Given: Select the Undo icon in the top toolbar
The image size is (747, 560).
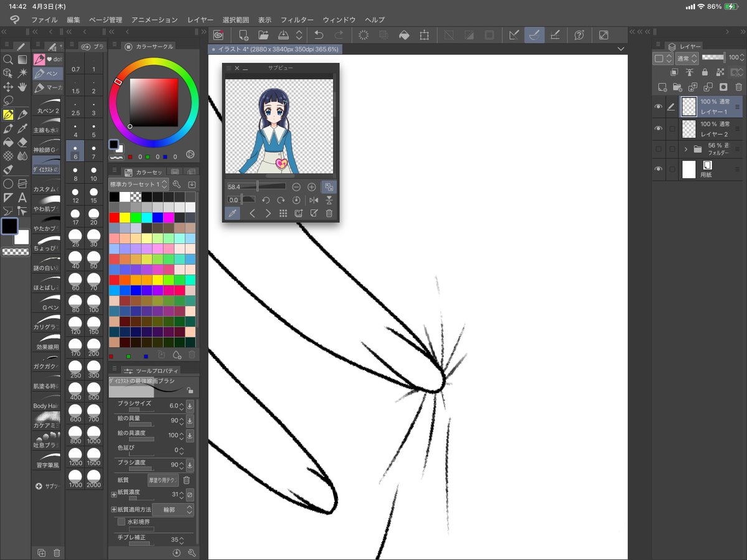Looking at the screenshot, I should [x=319, y=35].
